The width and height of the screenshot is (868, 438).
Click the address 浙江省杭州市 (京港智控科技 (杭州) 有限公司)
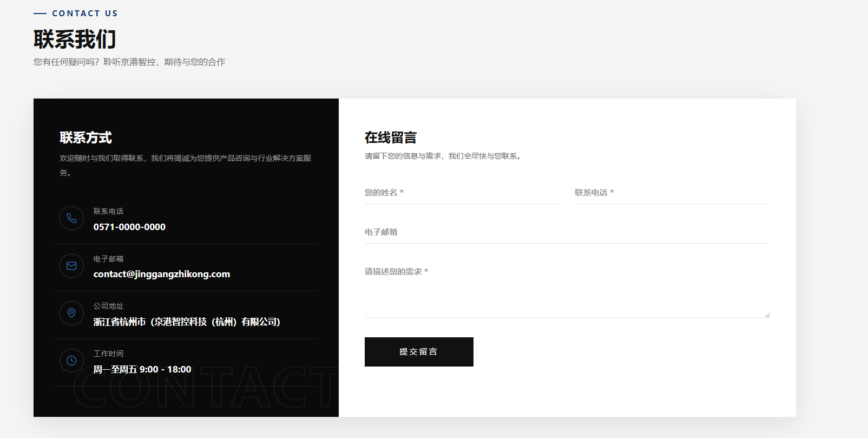click(187, 322)
